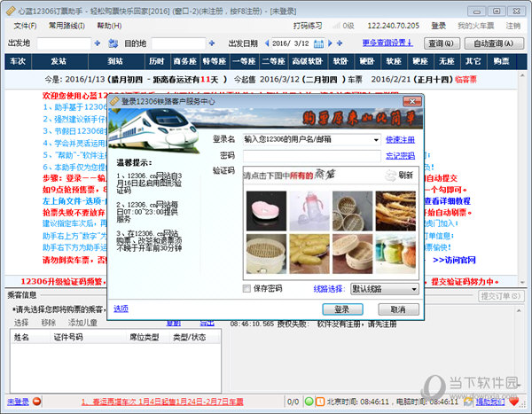Open the 忘记密码 link
This screenshot has height=414, width=532.
pyautogui.click(x=400, y=156)
